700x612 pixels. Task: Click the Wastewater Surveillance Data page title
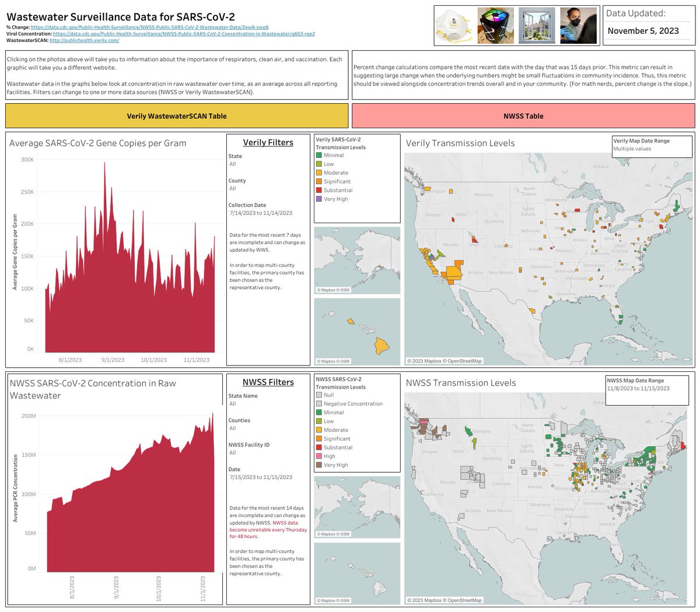[x=121, y=17]
